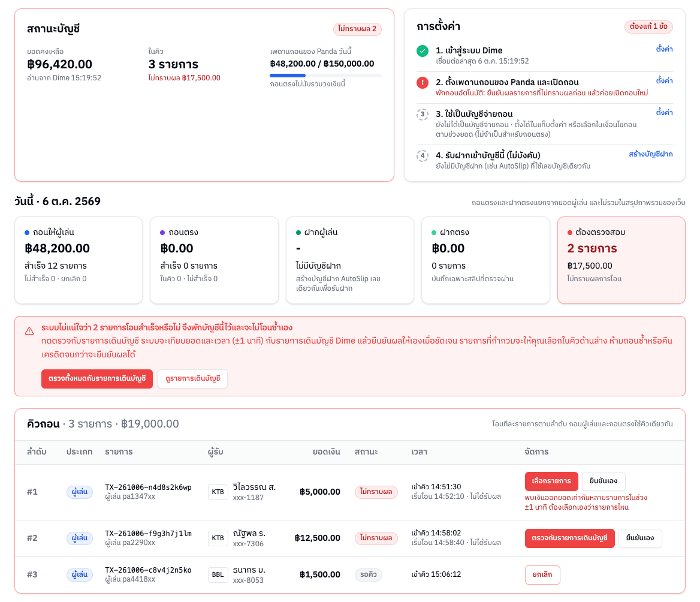Click the เวลา column header
The height and width of the screenshot is (602, 700).
pyautogui.click(x=420, y=452)
